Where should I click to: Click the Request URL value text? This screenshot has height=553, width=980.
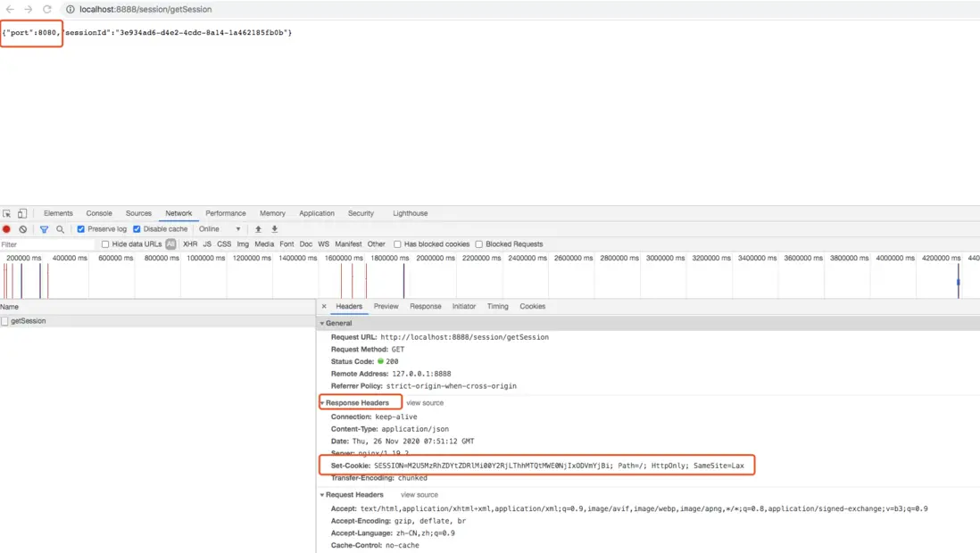click(x=464, y=337)
